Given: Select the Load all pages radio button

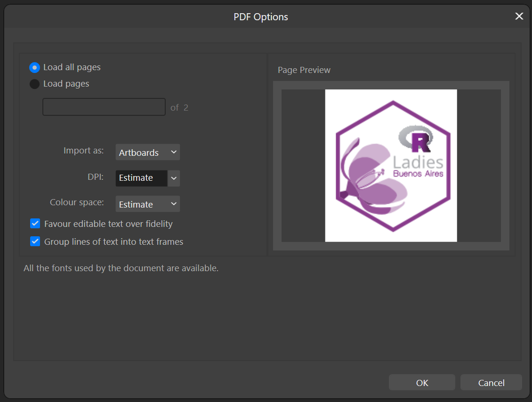Looking at the screenshot, I should [35, 67].
